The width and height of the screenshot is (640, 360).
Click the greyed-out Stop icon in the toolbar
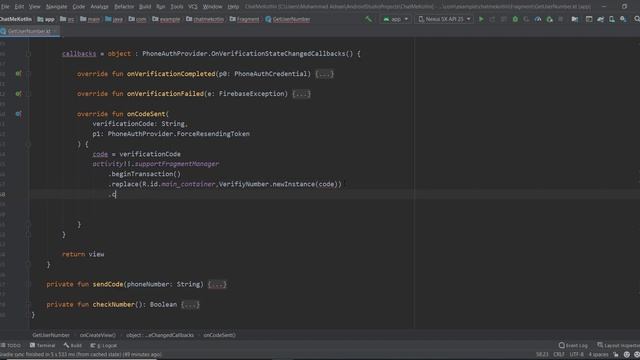[x=561, y=19]
